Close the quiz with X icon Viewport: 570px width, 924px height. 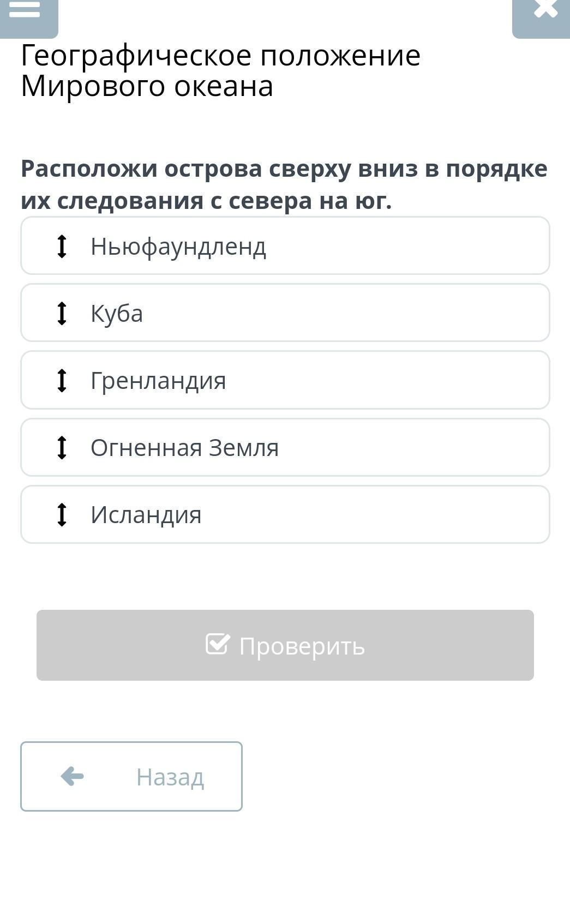point(544,10)
